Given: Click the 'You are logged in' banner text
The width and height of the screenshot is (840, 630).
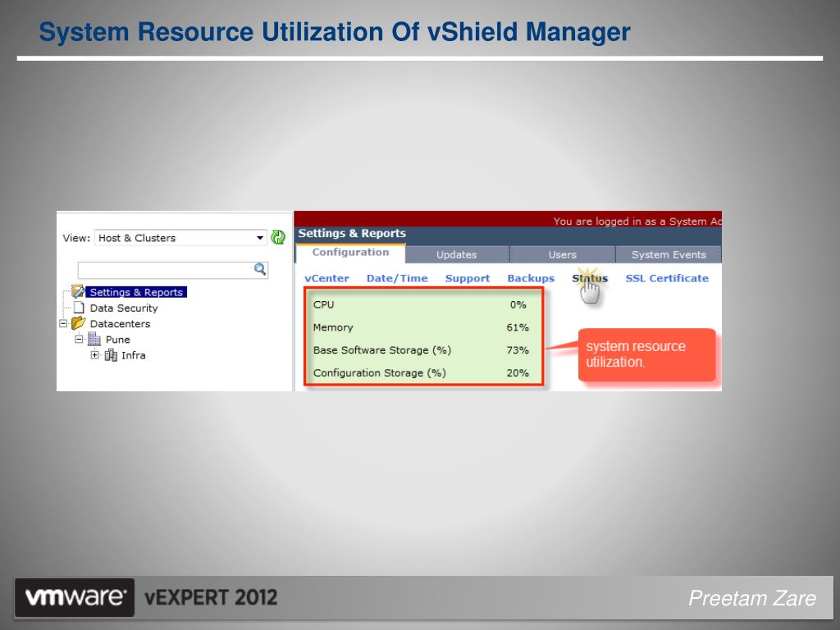Looking at the screenshot, I should tap(637, 221).
